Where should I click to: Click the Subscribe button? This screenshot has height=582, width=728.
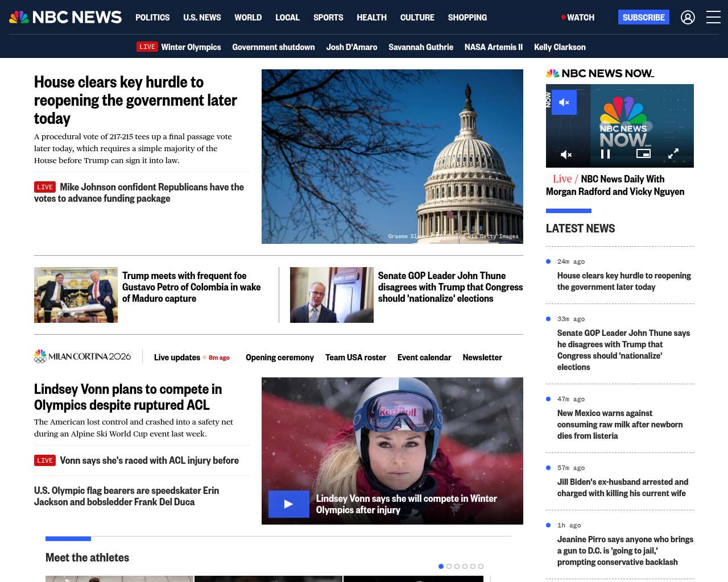[x=643, y=18]
